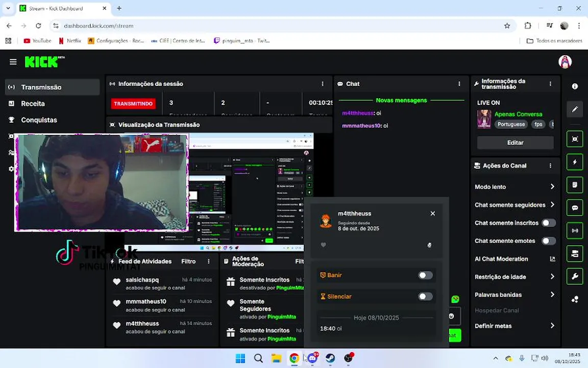Open mmmatheus10 username in chat

point(361,126)
